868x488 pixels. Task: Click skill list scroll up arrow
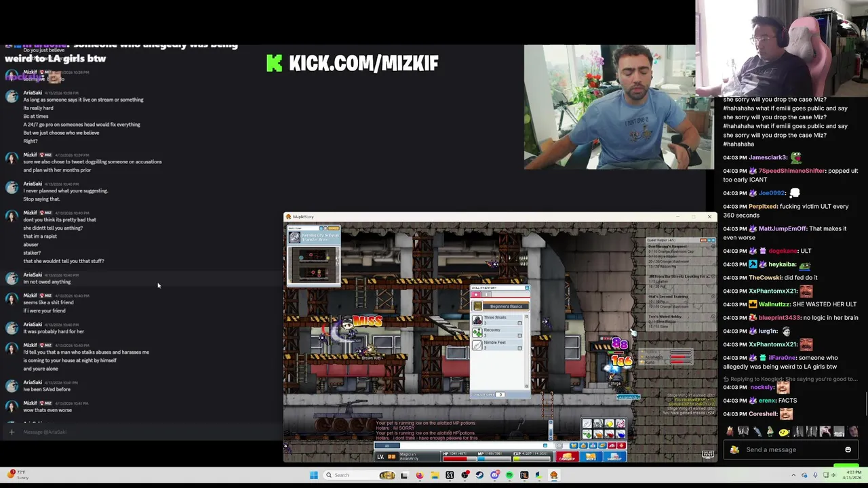(526, 317)
